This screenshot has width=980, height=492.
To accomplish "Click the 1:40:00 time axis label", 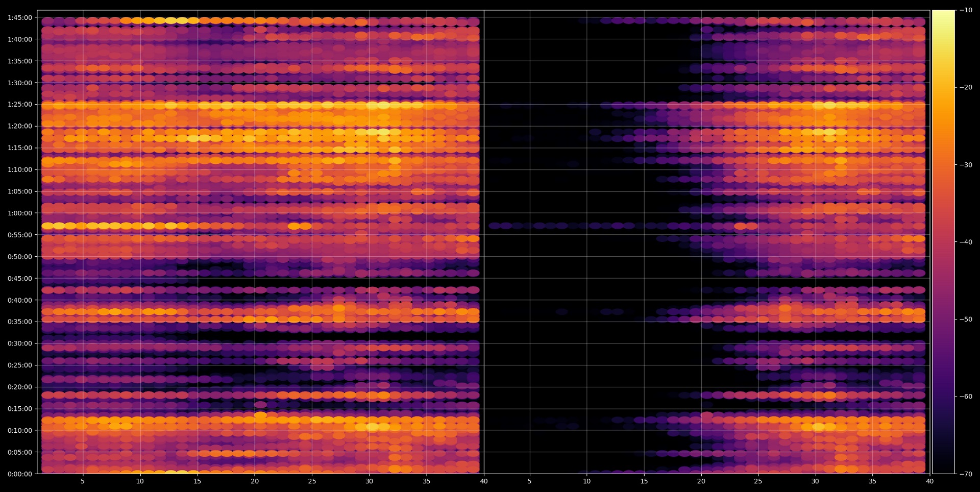I will click(x=20, y=39).
